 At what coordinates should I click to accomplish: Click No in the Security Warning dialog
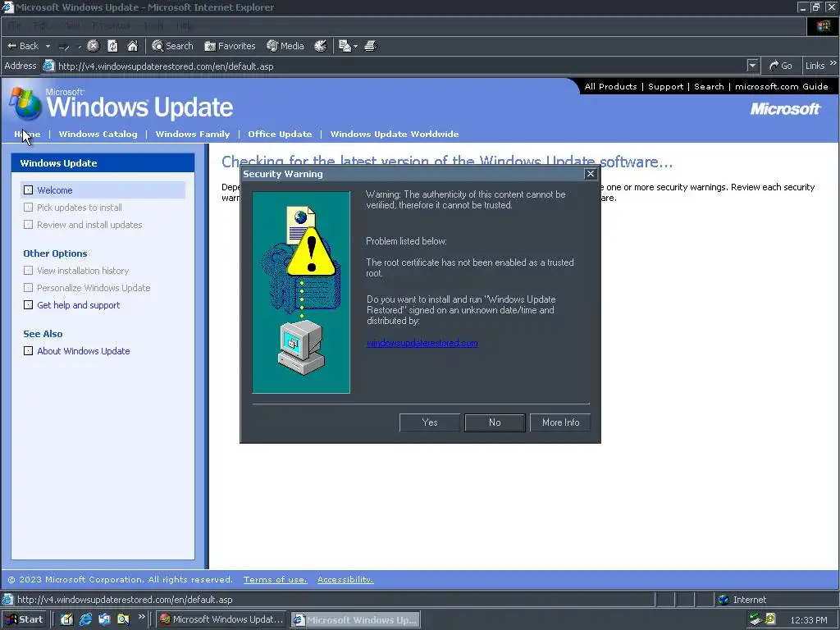[495, 422]
